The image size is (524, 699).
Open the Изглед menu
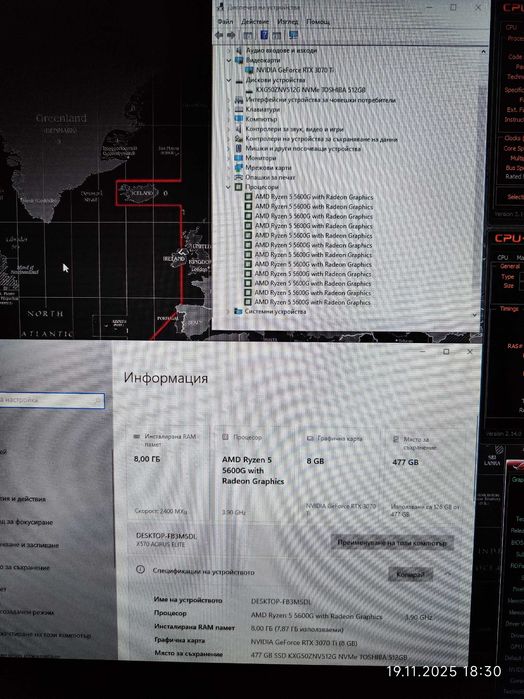[287, 21]
